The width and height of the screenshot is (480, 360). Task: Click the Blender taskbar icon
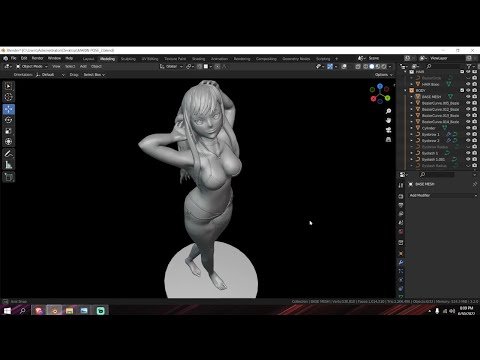(54, 311)
